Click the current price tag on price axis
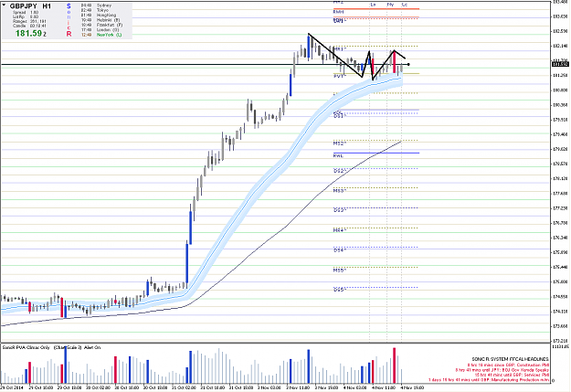The height and width of the screenshot is (392, 571). (560, 65)
